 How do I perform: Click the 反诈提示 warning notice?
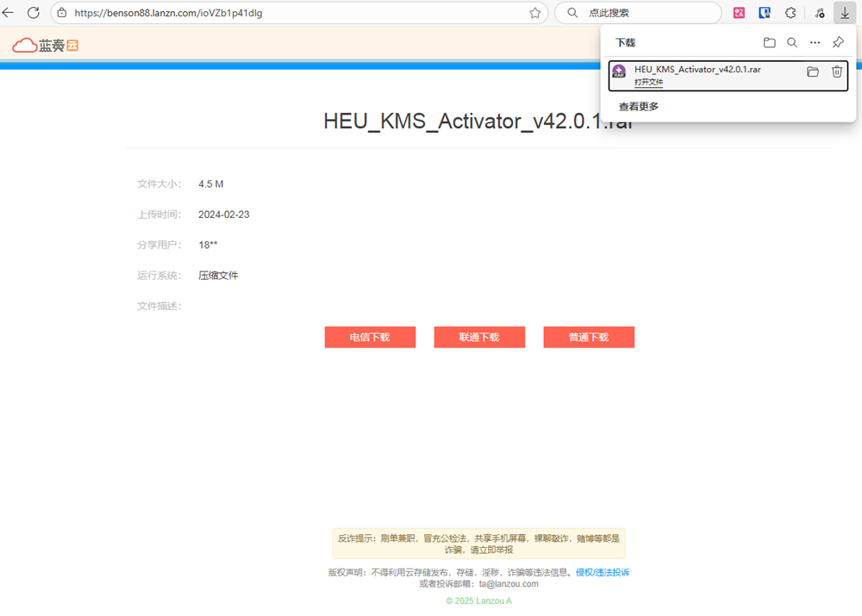click(x=478, y=544)
